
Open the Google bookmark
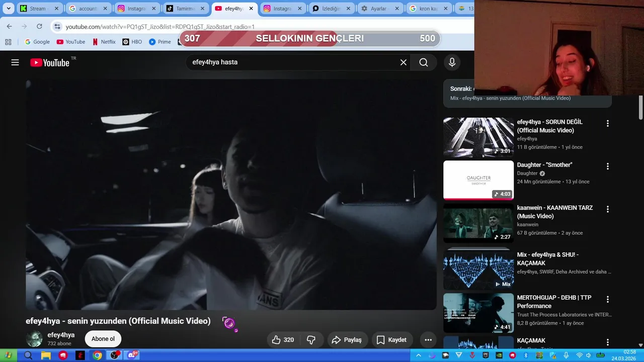[x=37, y=42]
